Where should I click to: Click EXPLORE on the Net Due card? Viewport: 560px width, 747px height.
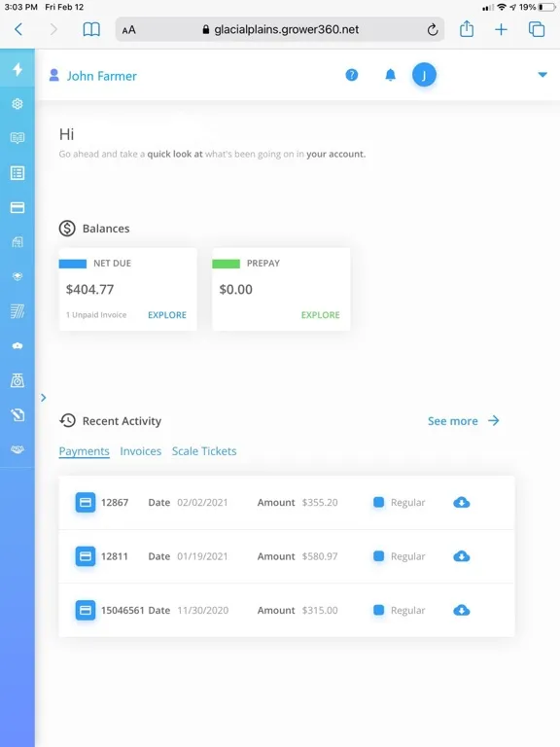click(x=167, y=315)
